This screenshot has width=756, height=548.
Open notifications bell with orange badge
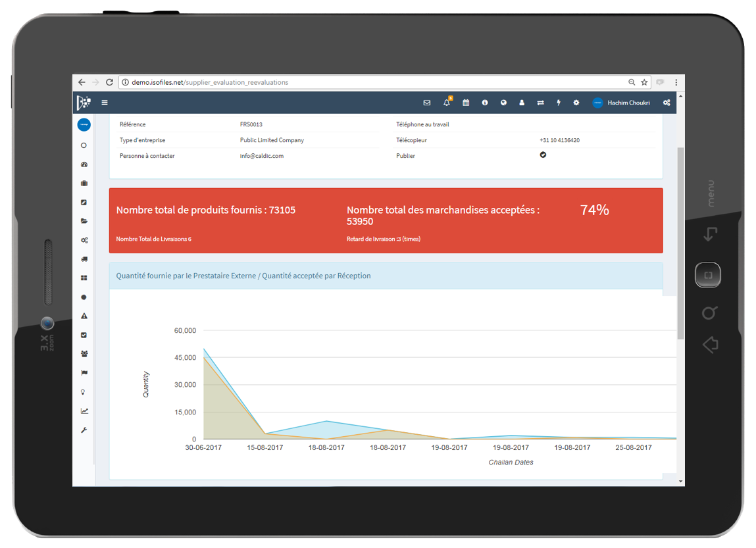click(x=447, y=102)
